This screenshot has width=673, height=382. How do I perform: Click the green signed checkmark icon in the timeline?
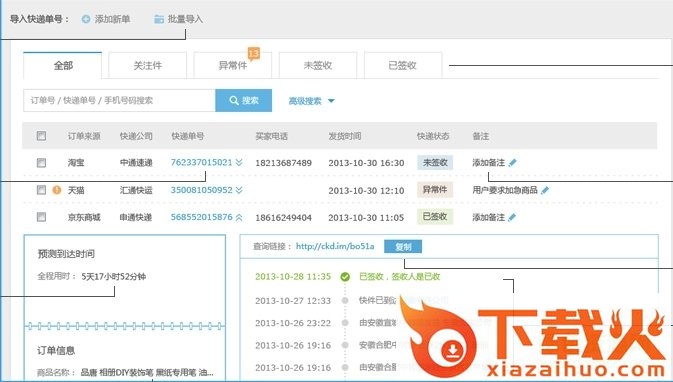click(x=345, y=277)
